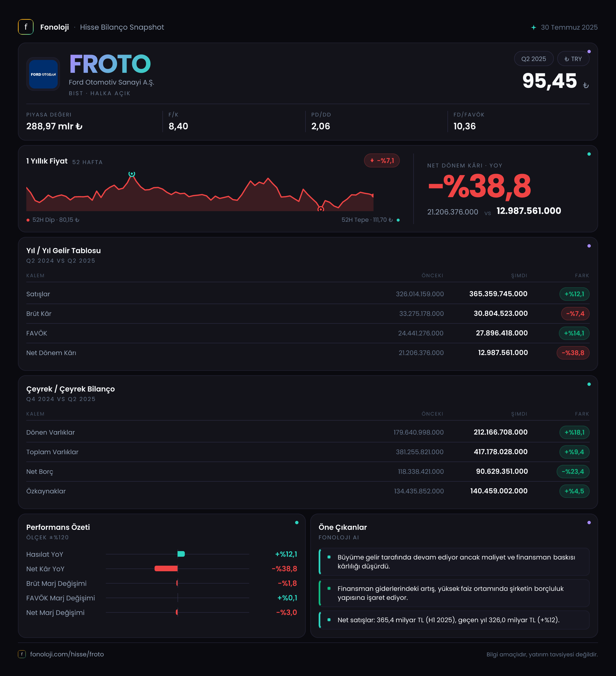The width and height of the screenshot is (616, 676).
Task: Click the +%0,1 FAVÖK Marj Değişimi value
Action: tap(287, 598)
